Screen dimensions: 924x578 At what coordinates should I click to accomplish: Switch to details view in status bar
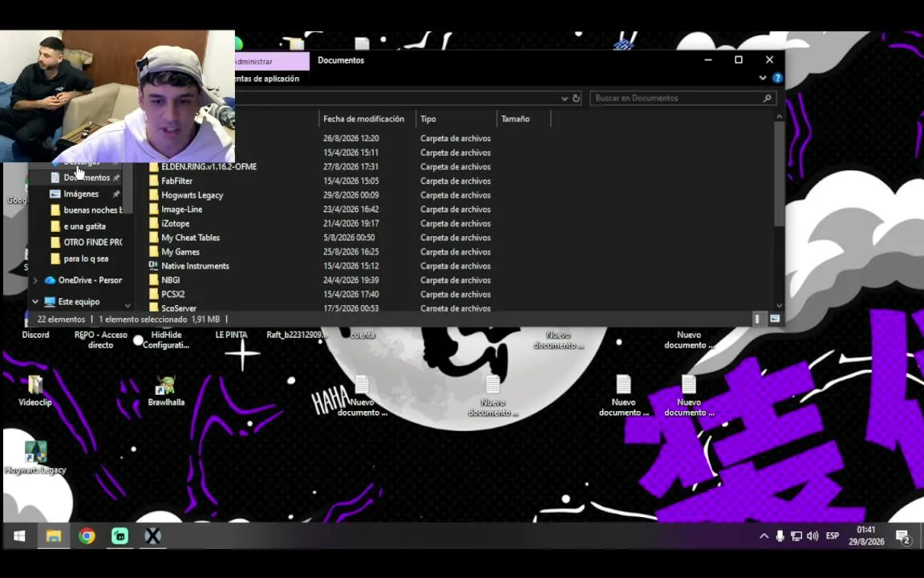pyautogui.click(x=757, y=319)
